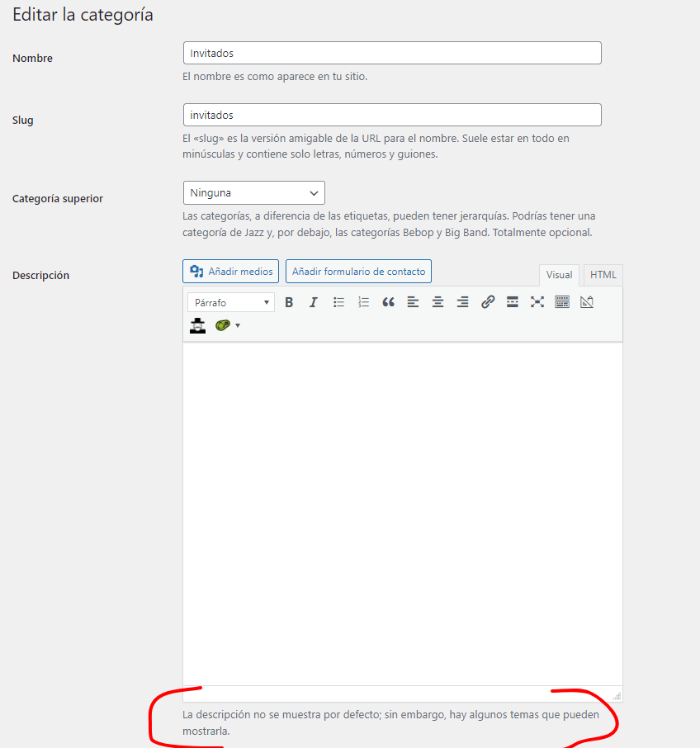The image size is (700, 748).
Task: Switch to the HTML editor tab
Action: click(603, 275)
